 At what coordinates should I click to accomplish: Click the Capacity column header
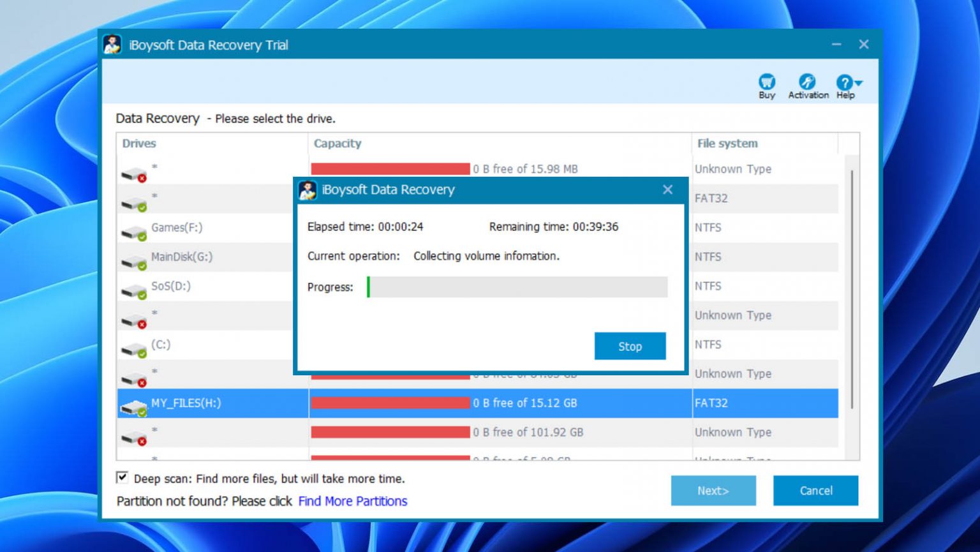click(338, 144)
